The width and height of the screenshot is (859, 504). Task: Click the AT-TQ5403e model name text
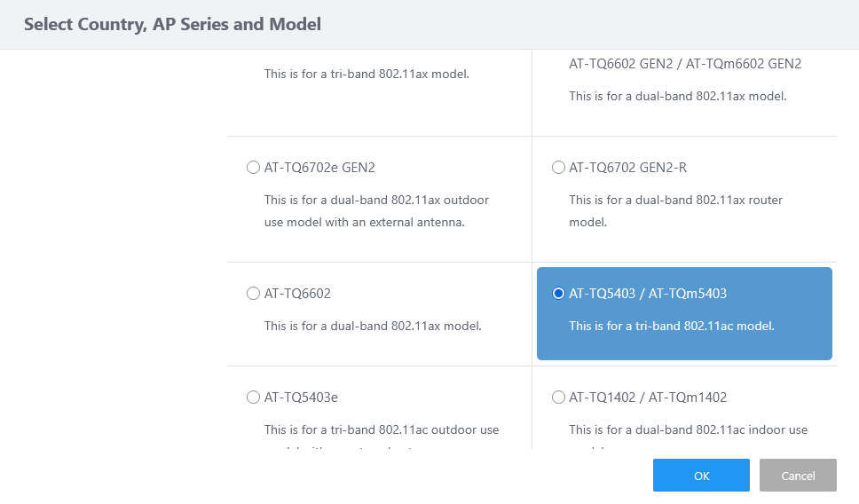click(x=301, y=398)
